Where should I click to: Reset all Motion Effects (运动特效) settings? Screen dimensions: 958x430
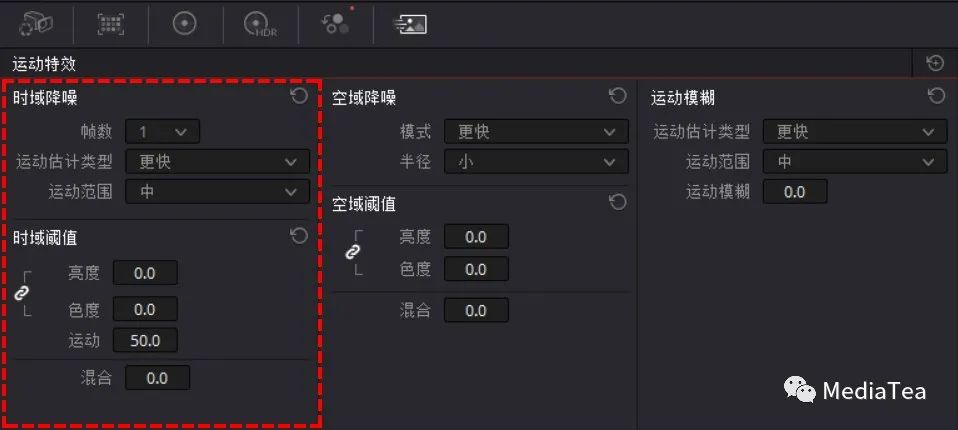tap(935, 63)
